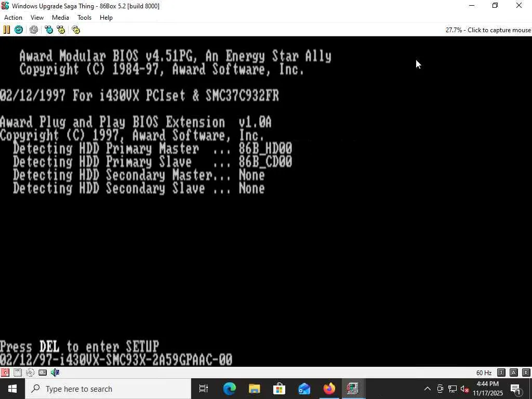Click the 86B_CD00 primary slave text
The width and height of the screenshot is (532, 399).
[x=265, y=162]
